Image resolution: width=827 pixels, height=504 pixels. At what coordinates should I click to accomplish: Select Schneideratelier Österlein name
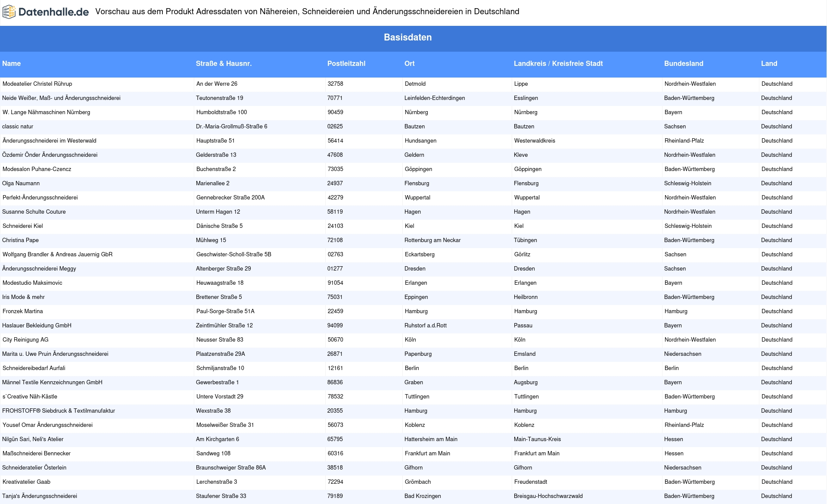click(x=34, y=467)
